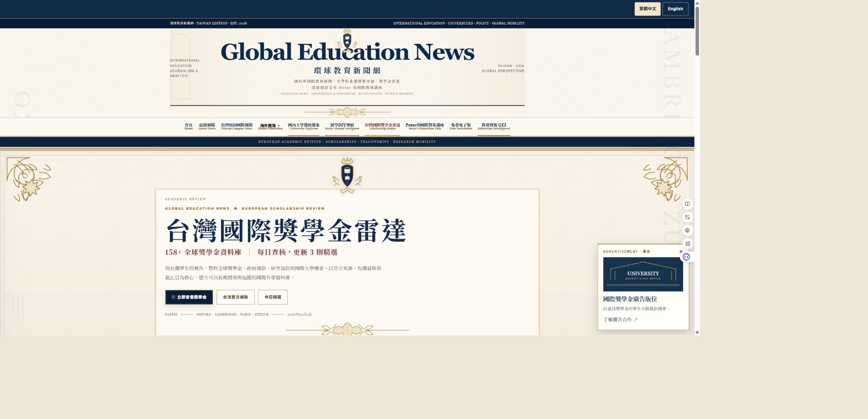Click the Global Education News title
868x419 pixels.
pos(347,52)
